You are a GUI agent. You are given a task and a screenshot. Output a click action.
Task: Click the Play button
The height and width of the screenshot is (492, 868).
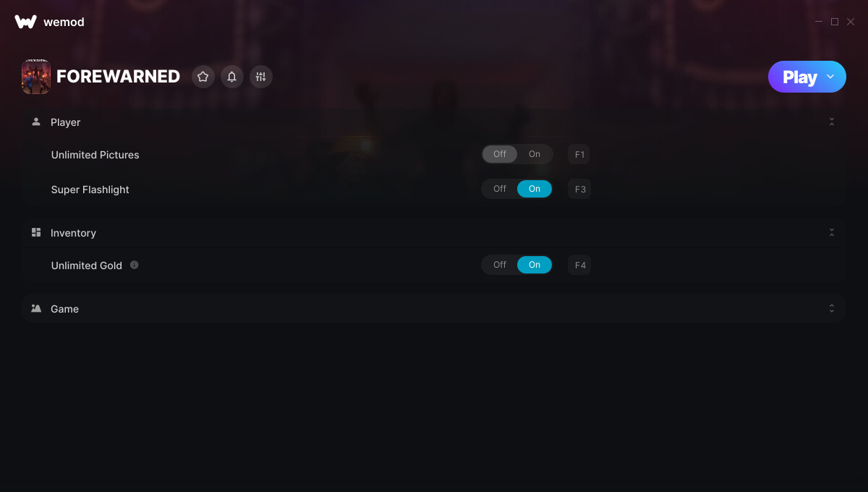799,77
